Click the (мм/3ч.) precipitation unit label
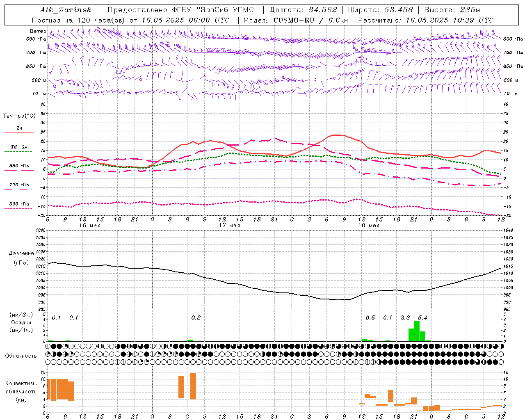525x420 pixels. (x=21, y=315)
